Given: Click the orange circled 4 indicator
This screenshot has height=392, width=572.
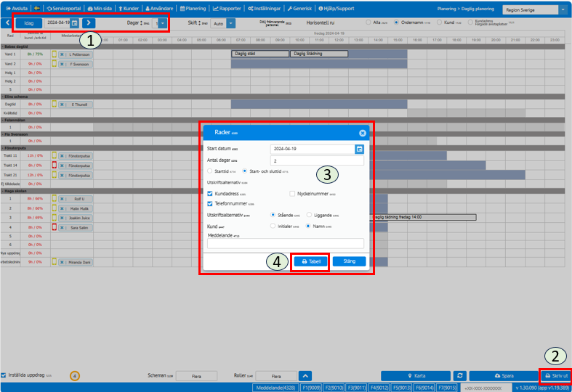Looking at the screenshot, I should coord(74,376).
